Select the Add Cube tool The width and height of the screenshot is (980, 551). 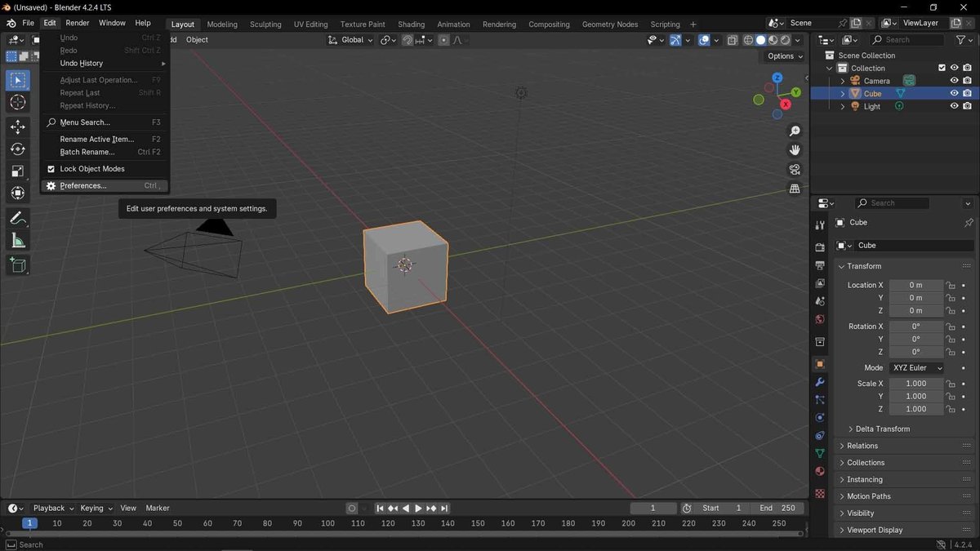17,264
